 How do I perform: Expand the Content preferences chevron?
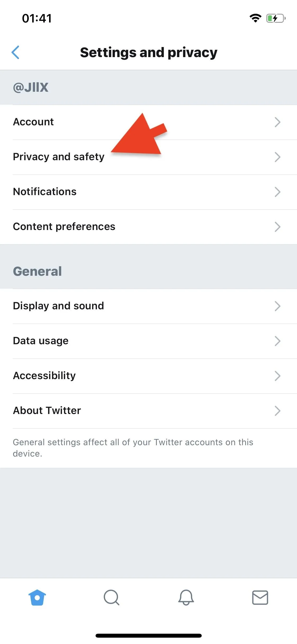[x=277, y=227]
